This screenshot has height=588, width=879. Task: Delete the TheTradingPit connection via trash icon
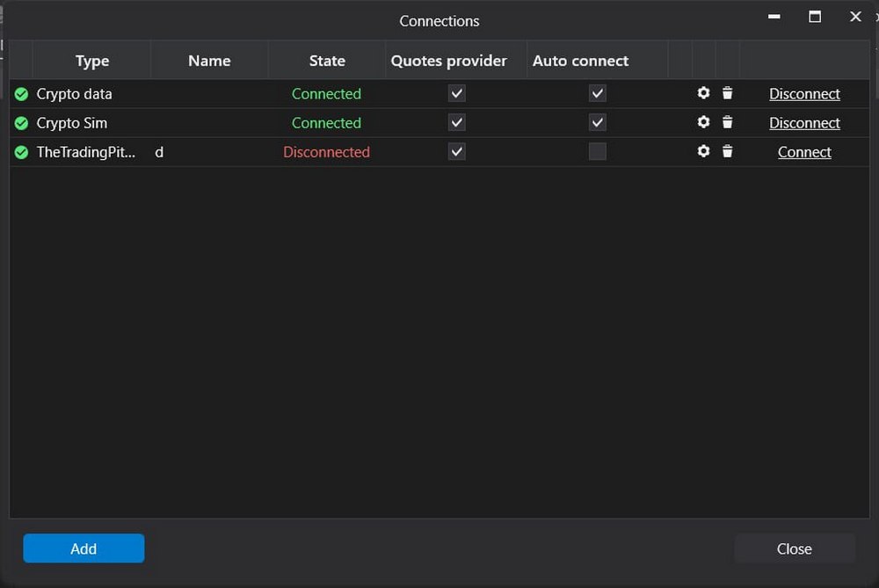[x=727, y=151]
